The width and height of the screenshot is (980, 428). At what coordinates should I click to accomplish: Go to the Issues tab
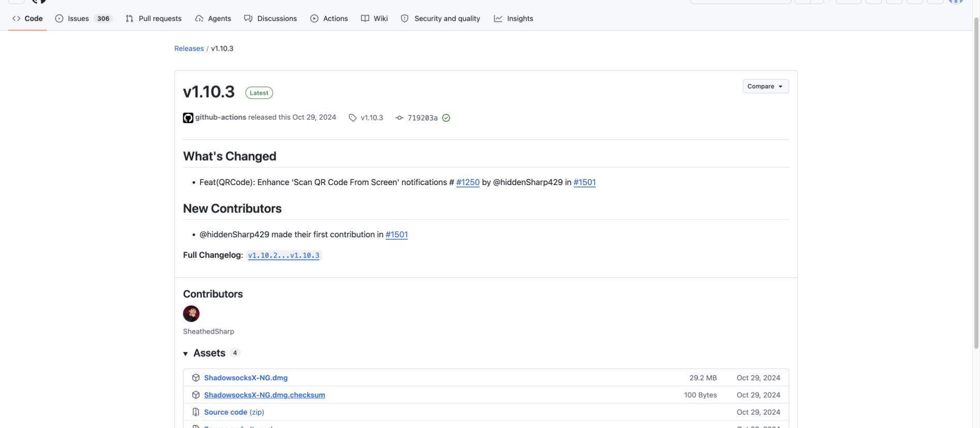click(83, 19)
